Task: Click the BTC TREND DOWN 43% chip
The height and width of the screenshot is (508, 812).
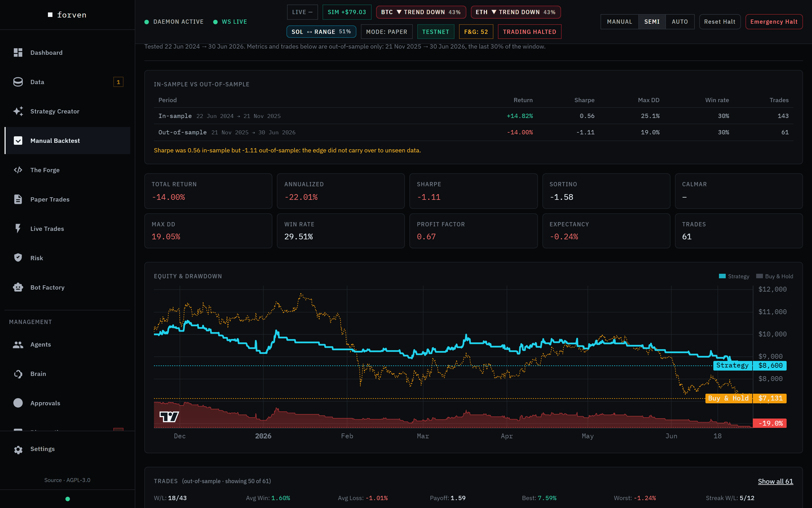Action: pos(421,12)
